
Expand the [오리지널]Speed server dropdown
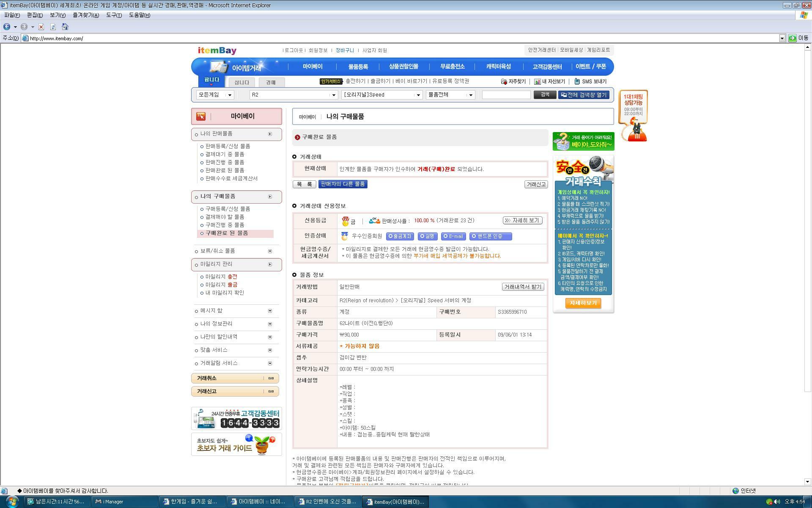(x=418, y=95)
